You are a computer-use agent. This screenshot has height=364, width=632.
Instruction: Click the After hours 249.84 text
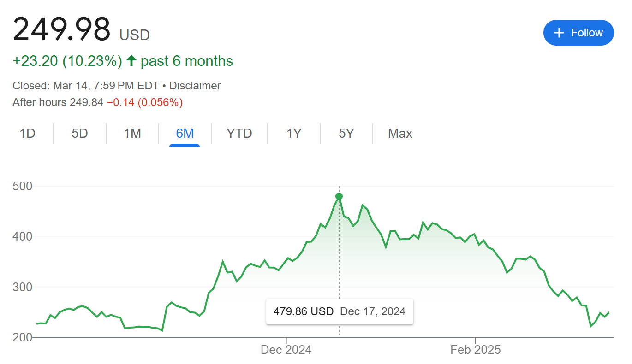[x=58, y=102]
